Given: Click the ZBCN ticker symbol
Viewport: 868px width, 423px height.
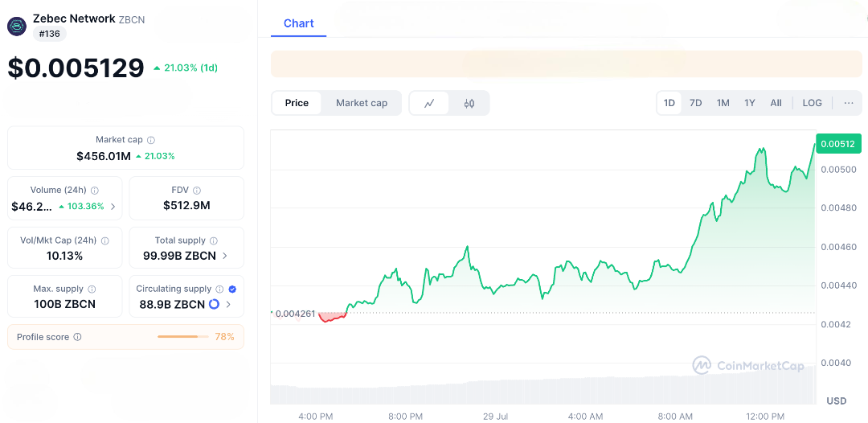Looking at the screenshot, I should click(132, 19).
